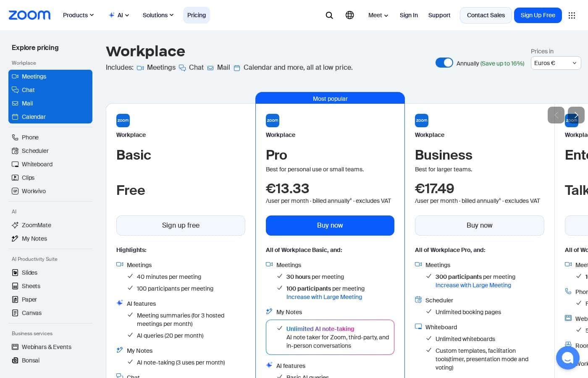This screenshot has height=378, width=588.
Task: Open the search magnifier icon
Action: coord(329,15)
